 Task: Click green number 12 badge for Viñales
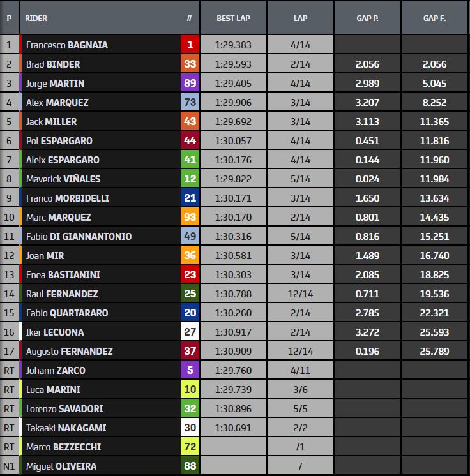[190, 179]
